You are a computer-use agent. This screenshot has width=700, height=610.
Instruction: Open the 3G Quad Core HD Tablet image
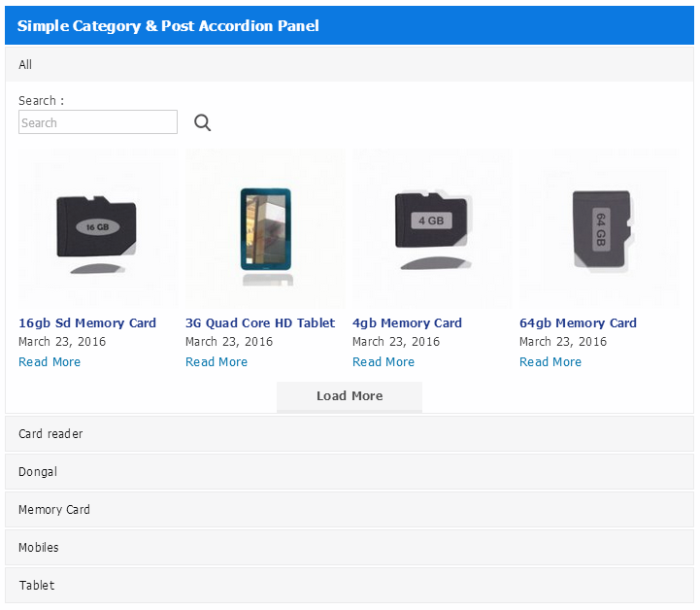266,228
